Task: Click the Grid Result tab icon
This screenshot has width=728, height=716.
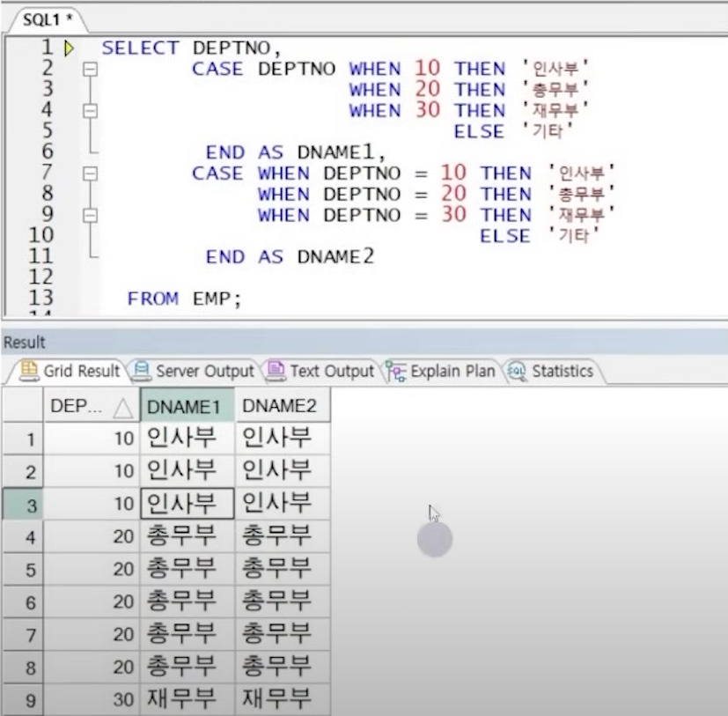Action: (x=29, y=371)
